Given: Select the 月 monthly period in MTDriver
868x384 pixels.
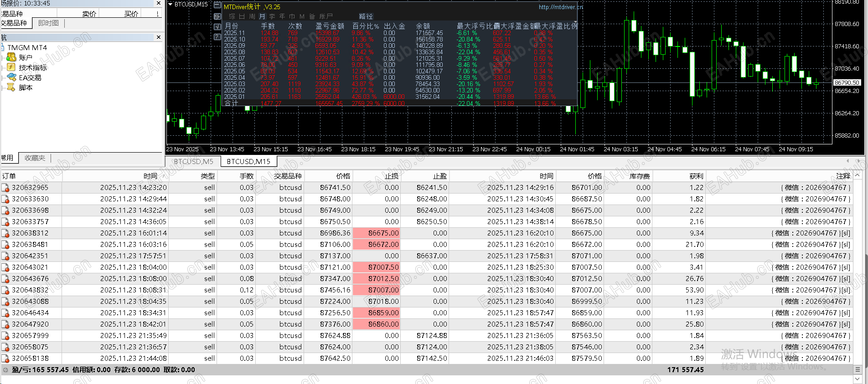Looking at the screenshot, I should click(262, 16).
